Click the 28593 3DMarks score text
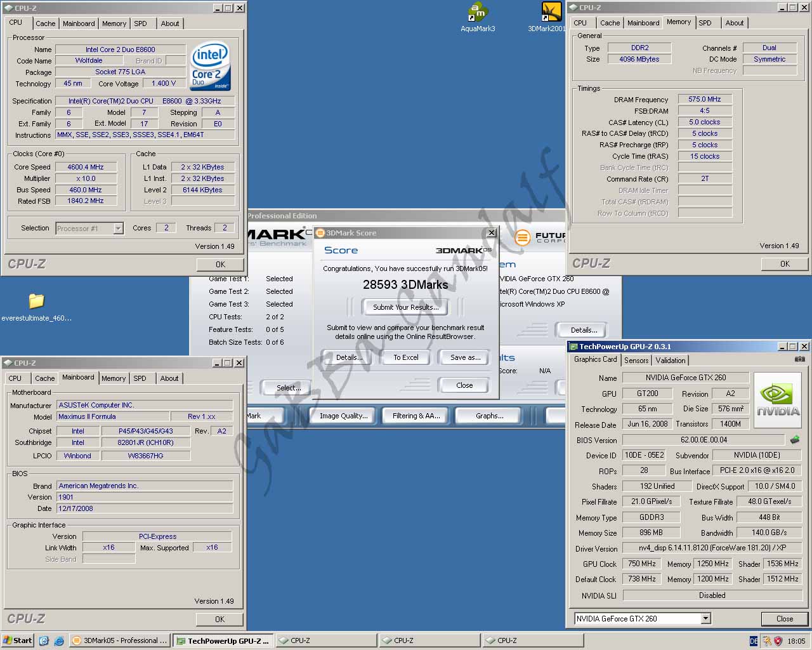The image size is (812, 650). click(405, 284)
